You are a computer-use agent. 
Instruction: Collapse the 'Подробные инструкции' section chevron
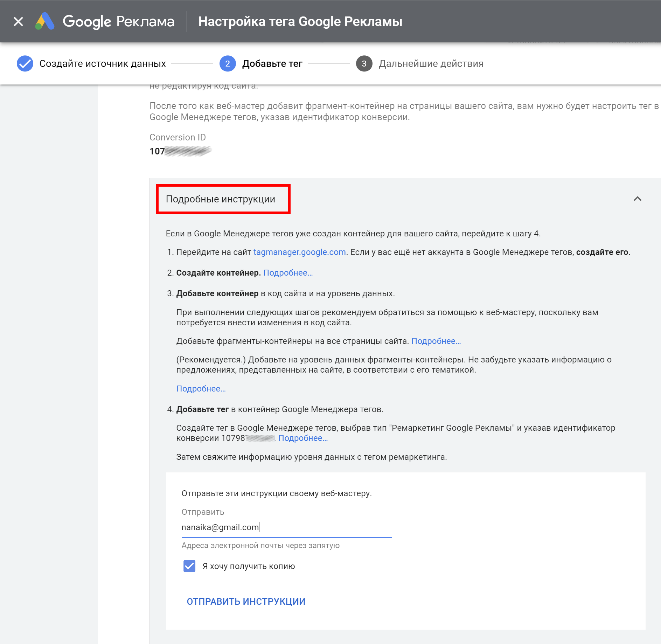[x=638, y=199]
